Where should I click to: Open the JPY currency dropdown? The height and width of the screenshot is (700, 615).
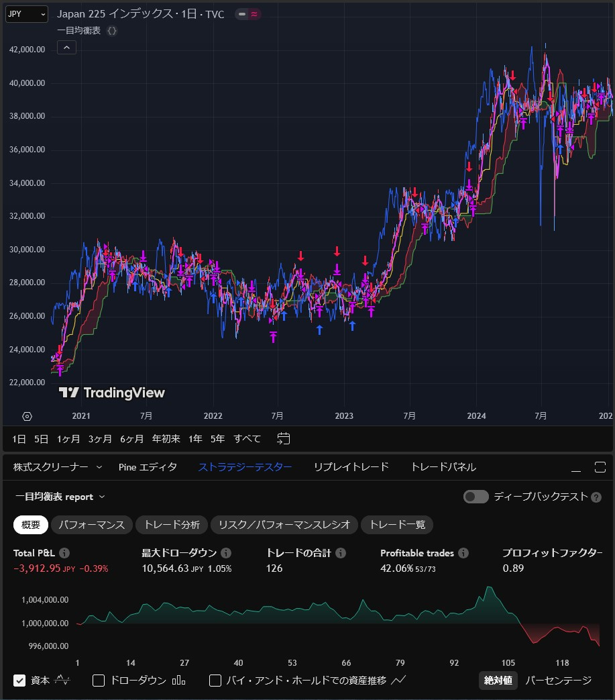point(26,14)
